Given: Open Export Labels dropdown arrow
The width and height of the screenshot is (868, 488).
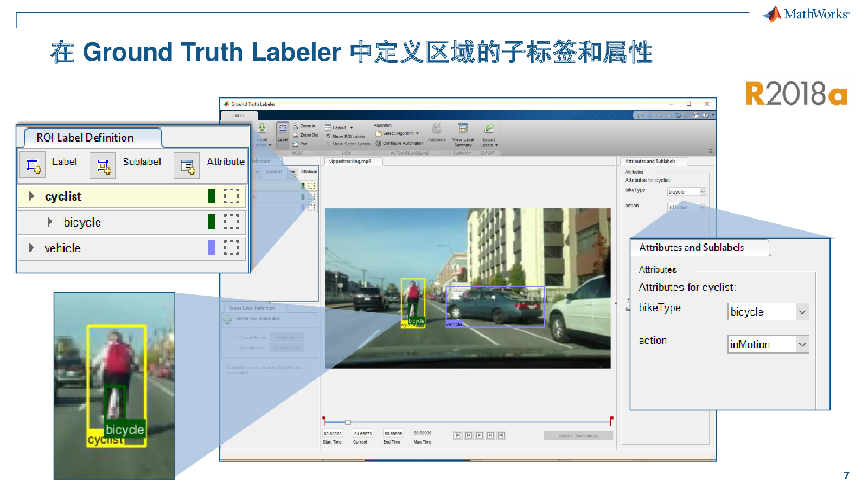Looking at the screenshot, I should click(496, 145).
